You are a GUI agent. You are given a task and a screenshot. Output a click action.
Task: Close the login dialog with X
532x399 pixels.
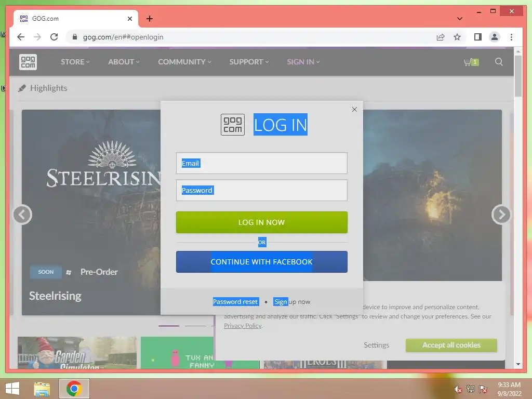point(354,109)
